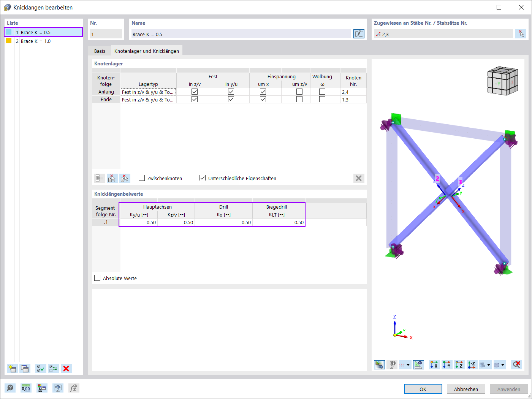Click the gray X button beside Unterschiedliche Eigenschaften

(x=359, y=178)
